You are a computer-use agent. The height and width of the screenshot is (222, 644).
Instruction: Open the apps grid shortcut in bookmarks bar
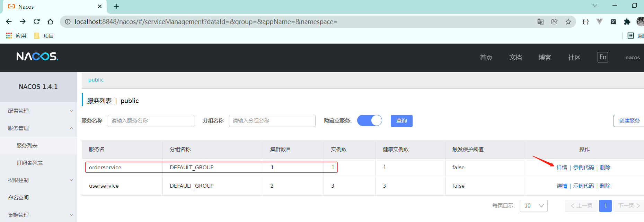point(16,36)
